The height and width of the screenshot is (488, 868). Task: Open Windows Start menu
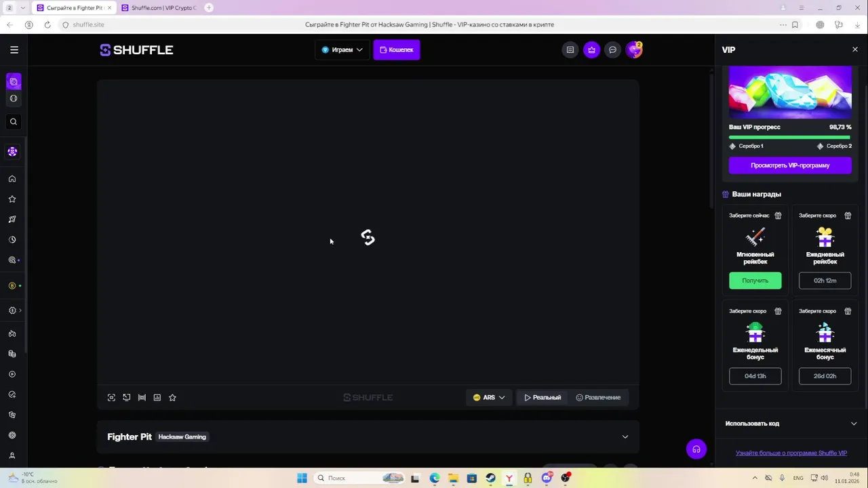pyautogui.click(x=302, y=479)
